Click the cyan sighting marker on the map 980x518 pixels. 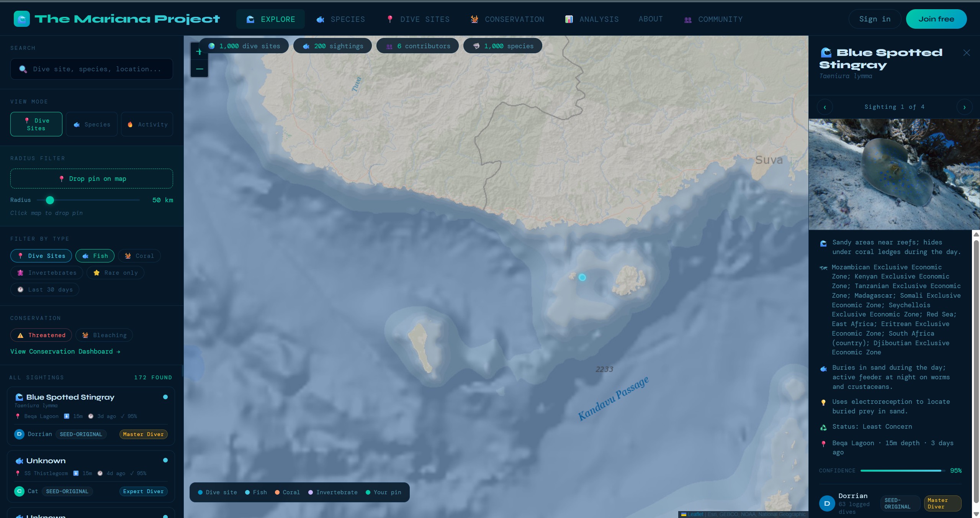coord(582,277)
